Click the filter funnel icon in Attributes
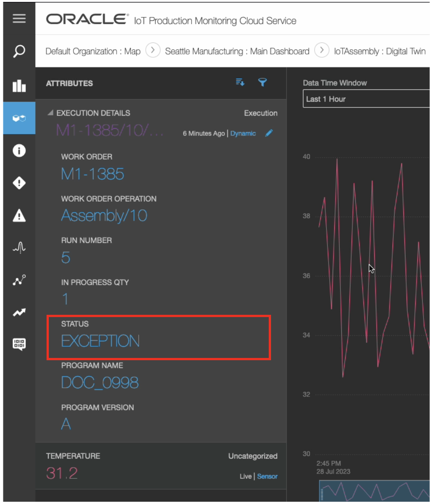This screenshot has width=430, height=504. click(262, 82)
